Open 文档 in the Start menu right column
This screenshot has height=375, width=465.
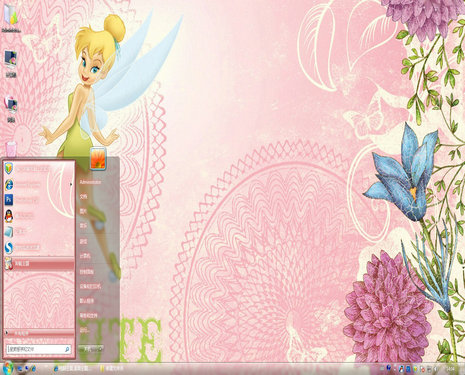[83, 197]
